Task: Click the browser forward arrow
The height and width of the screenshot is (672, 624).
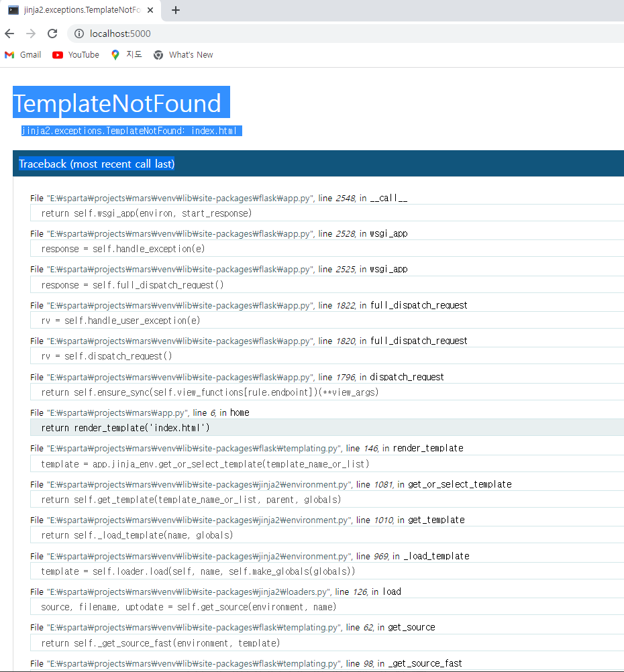Action: click(31, 34)
